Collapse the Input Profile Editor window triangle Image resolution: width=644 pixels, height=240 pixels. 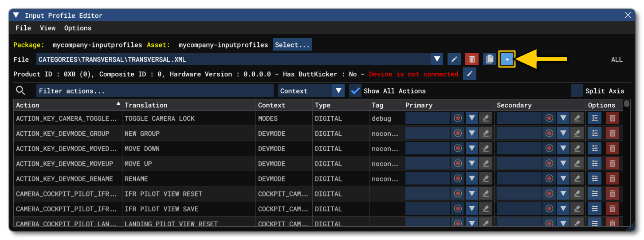point(16,16)
